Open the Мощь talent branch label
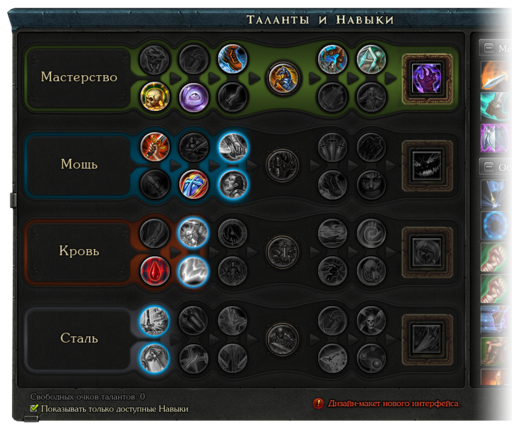This screenshot has height=431, width=512. coord(79,164)
